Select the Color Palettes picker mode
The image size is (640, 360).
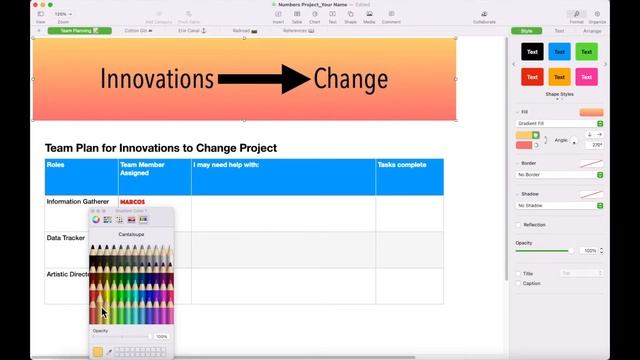120,220
